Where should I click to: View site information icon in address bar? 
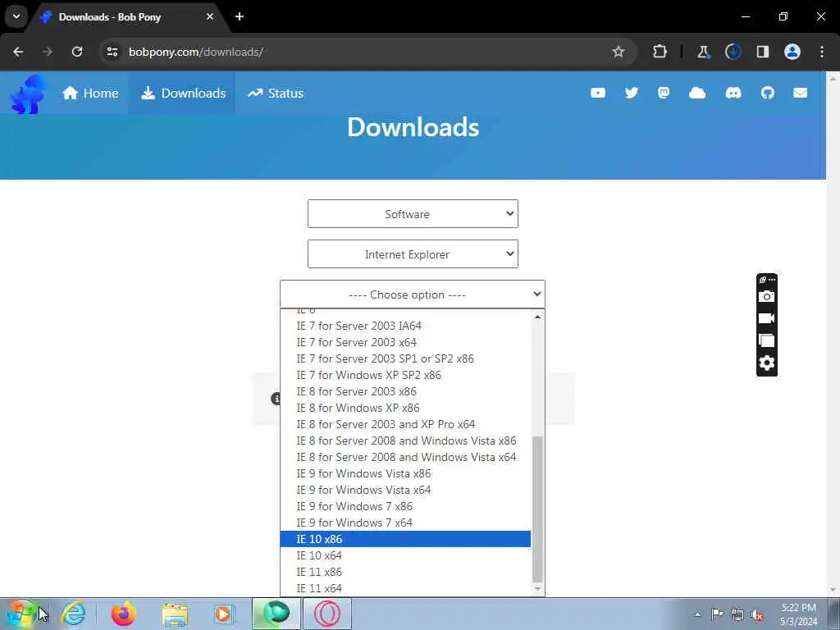[112, 52]
